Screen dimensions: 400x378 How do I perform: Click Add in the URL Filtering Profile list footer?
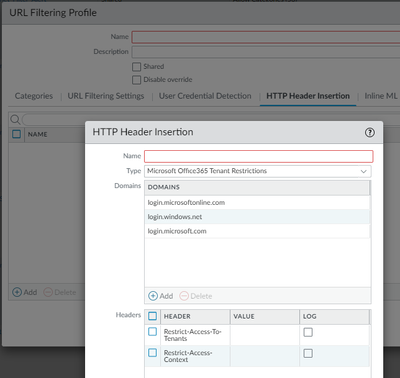pyautogui.click(x=25, y=292)
